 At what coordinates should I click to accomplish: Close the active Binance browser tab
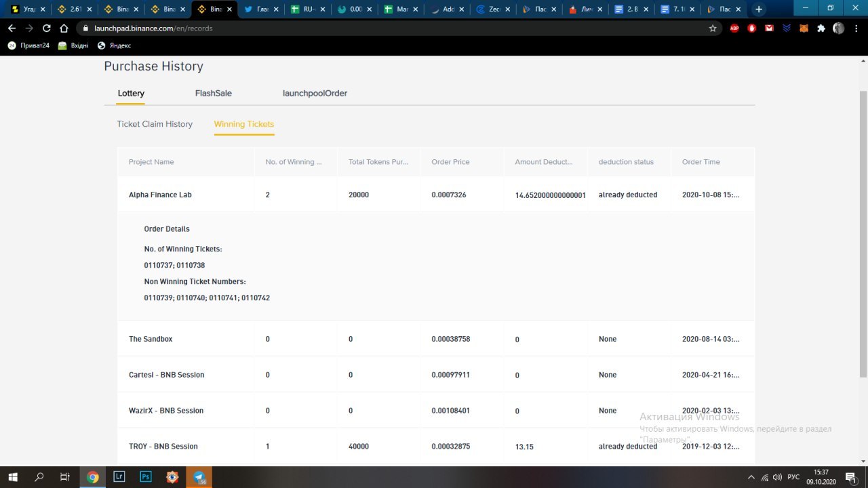click(229, 9)
